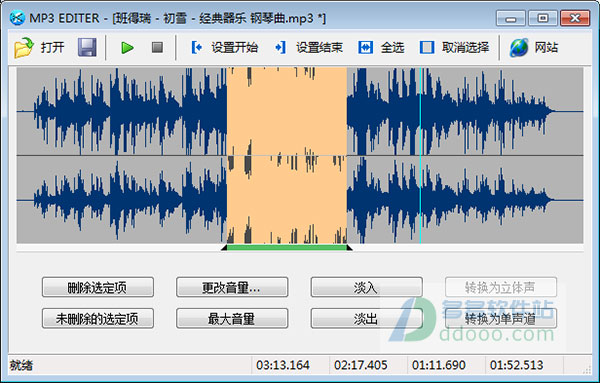Click the 删除选定项 button

(98, 287)
